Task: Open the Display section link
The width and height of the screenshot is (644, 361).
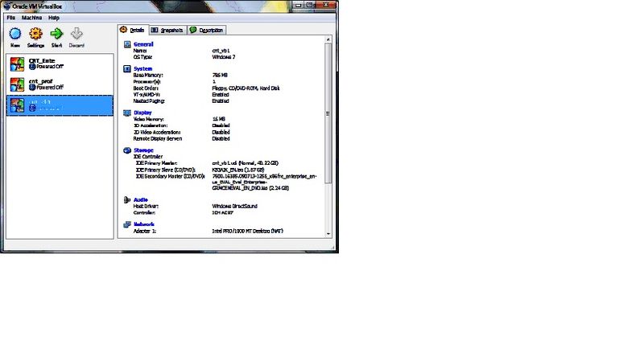Action: click(x=142, y=113)
